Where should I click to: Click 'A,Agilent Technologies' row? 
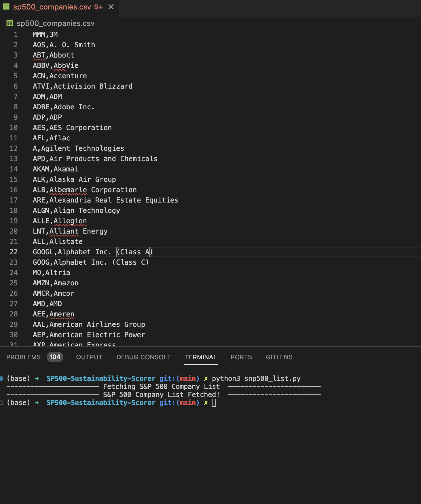(78, 148)
